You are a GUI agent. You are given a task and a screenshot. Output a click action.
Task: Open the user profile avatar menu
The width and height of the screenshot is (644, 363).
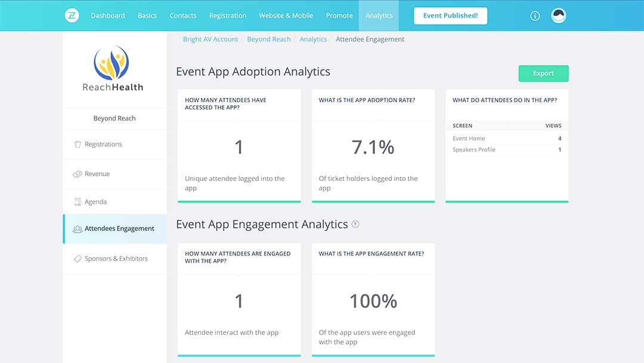(559, 15)
